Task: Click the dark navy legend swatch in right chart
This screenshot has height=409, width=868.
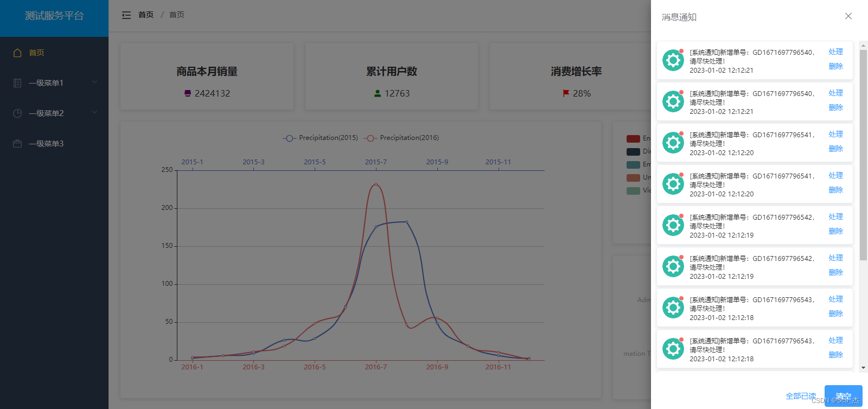Action: (x=633, y=152)
